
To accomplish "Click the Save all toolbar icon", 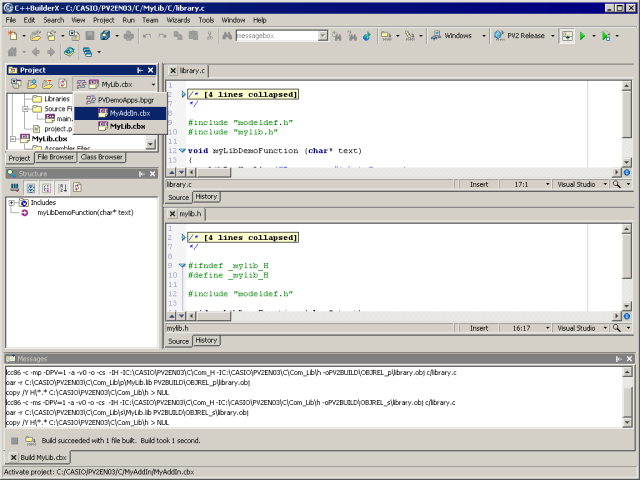I will (x=105, y=36).
